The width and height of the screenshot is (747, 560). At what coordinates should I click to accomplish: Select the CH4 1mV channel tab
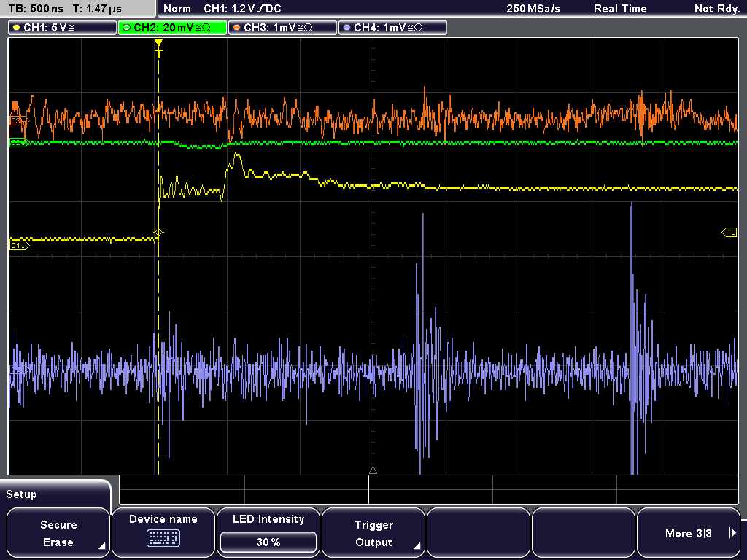(392, 28)
